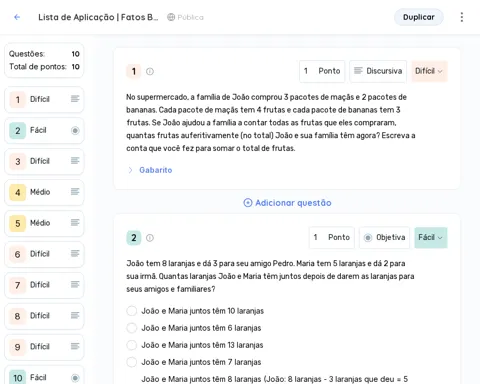Go to question 4 Médio in sidebar
The width and height of the screenshot is (480, 384).
pyautogui.click(x=44, y=192)
